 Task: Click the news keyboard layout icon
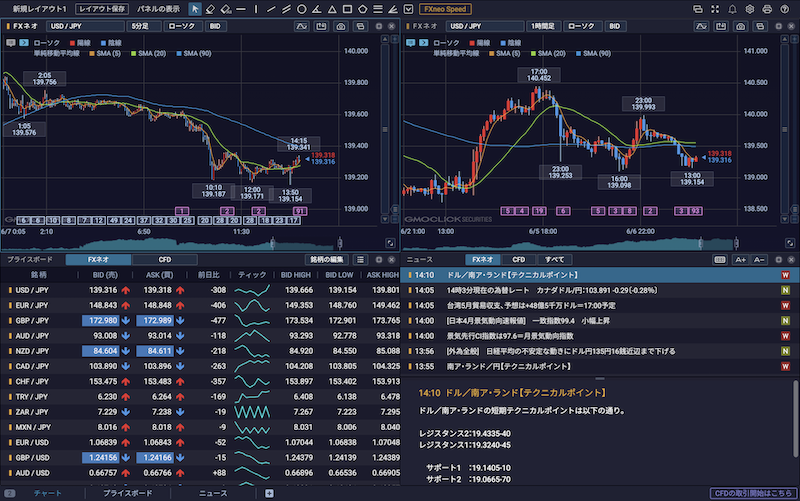coord(720,260)
